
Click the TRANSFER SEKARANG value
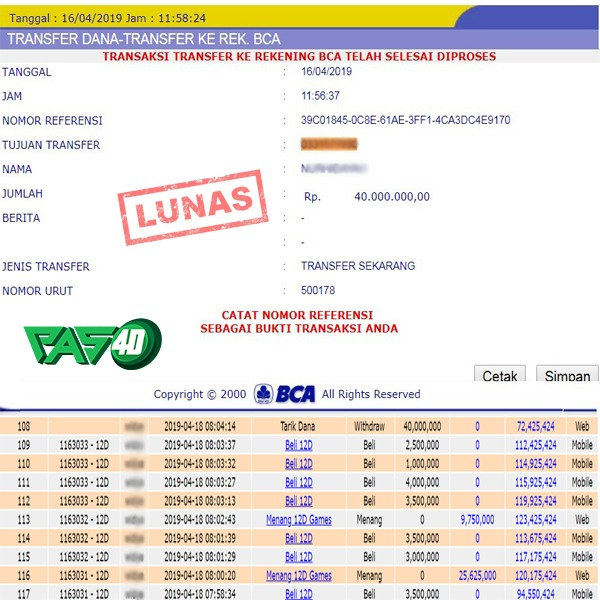click(358, 266)
